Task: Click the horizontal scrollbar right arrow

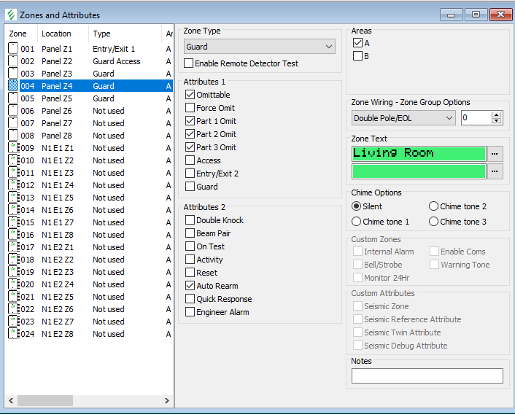Action: click(x=167, y=400)
